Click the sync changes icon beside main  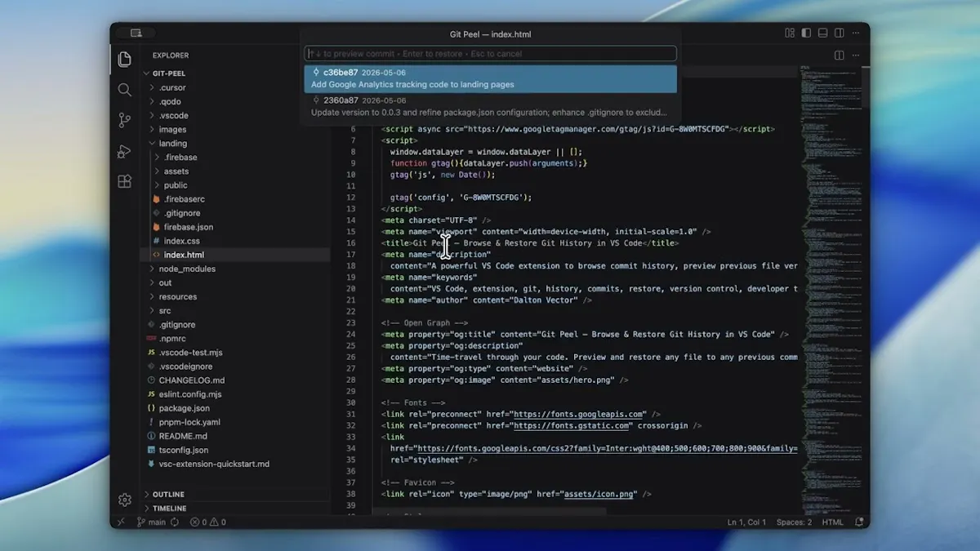[x=175, y=522]
